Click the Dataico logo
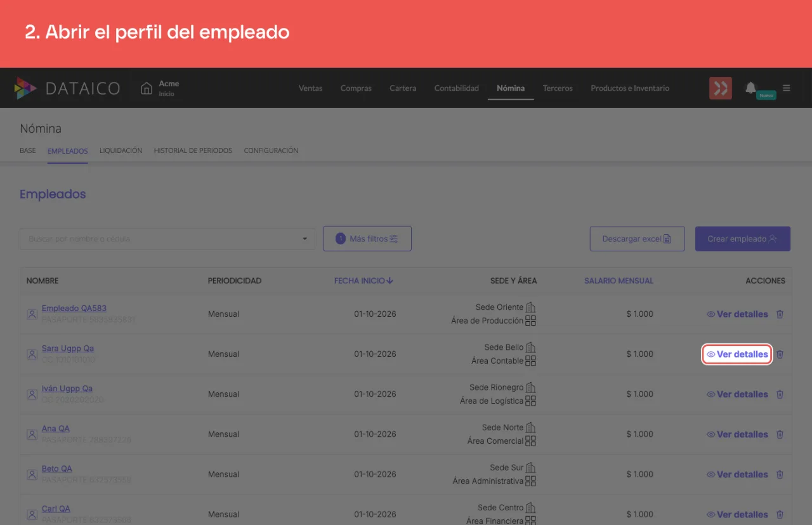812x525 pixels. click(67, 88)
